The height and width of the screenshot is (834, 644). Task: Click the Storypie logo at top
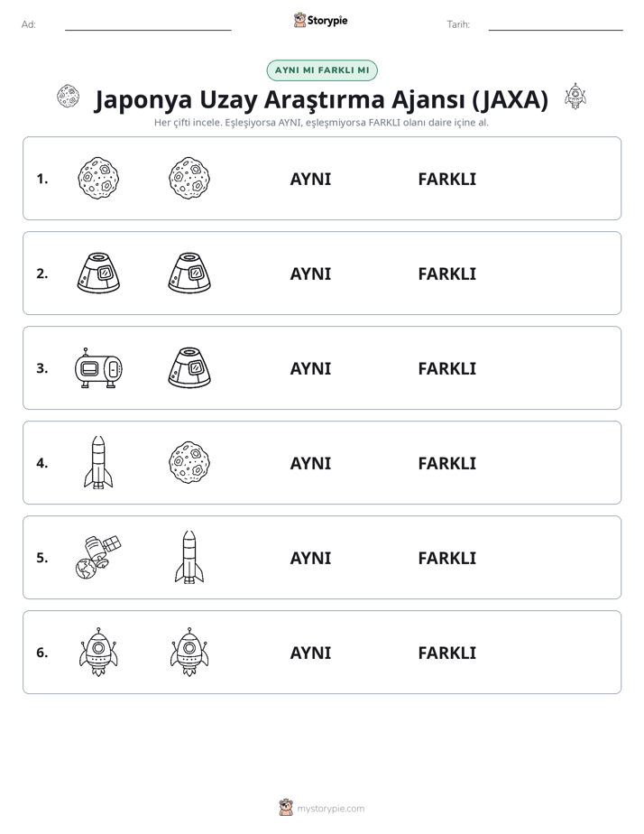coord(321,21)
